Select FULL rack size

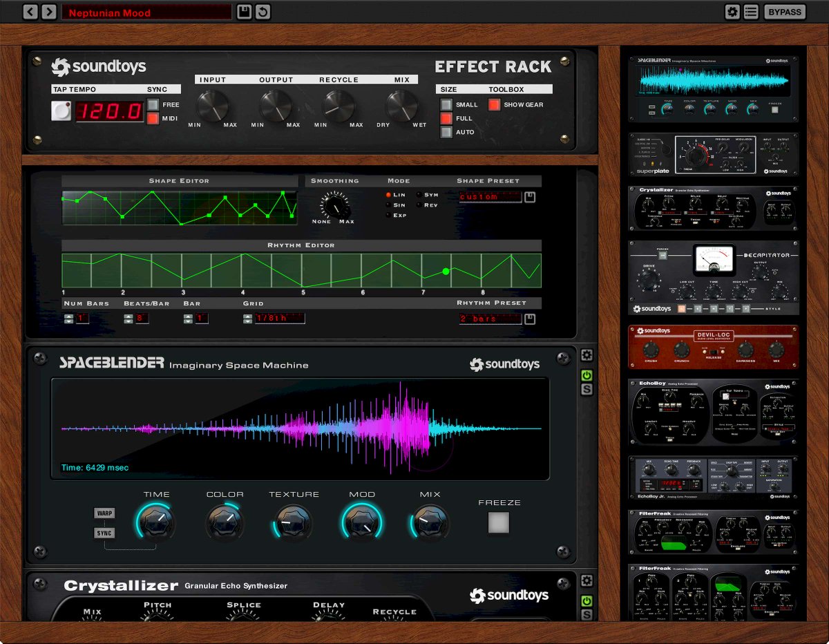point(446,118)
